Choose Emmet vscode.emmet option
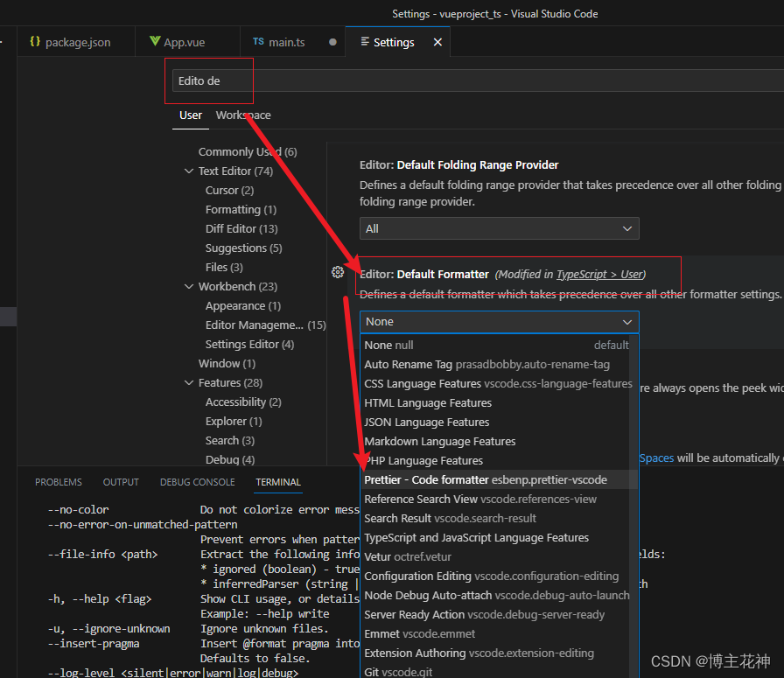 (496, 634)
